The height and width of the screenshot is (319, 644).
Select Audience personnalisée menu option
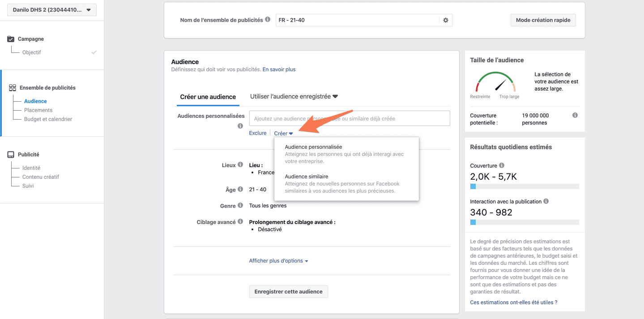pos(313,147)
